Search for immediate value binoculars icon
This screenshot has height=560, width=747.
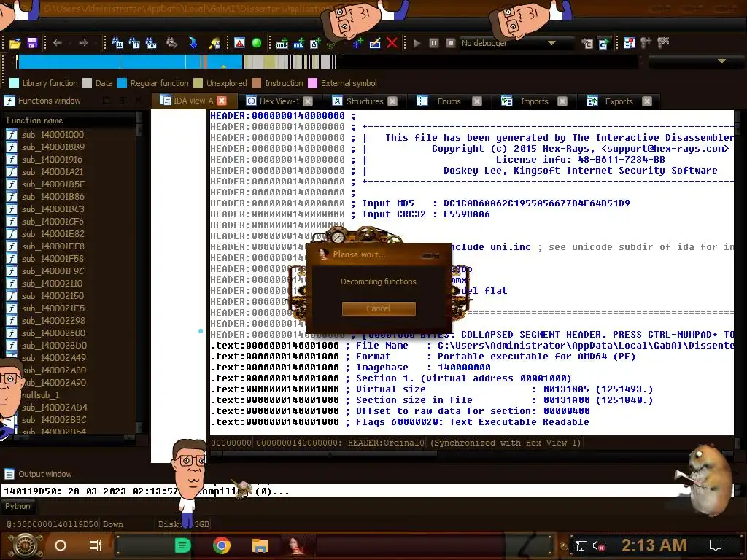(x=117, y=43)
